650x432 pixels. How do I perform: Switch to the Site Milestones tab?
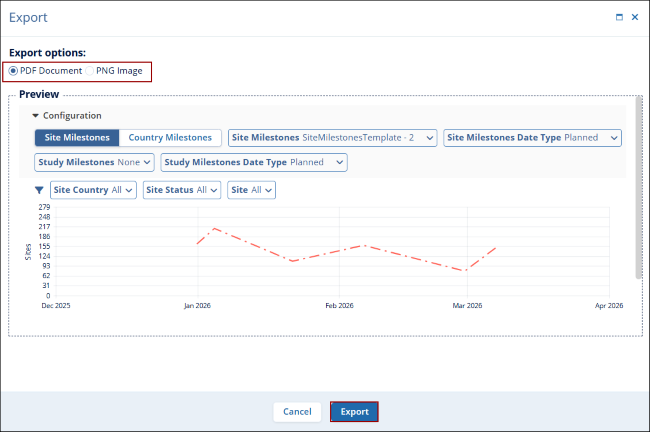77,138
